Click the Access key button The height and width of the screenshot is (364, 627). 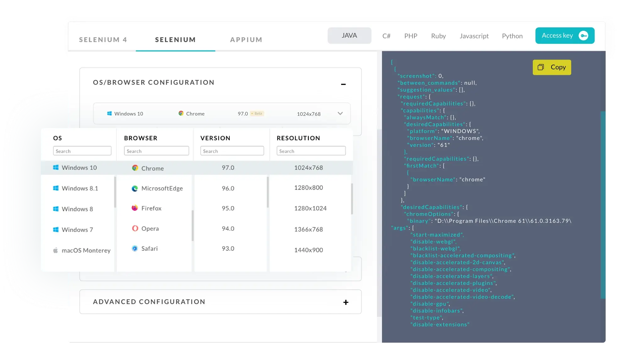(x=564, y=35)
